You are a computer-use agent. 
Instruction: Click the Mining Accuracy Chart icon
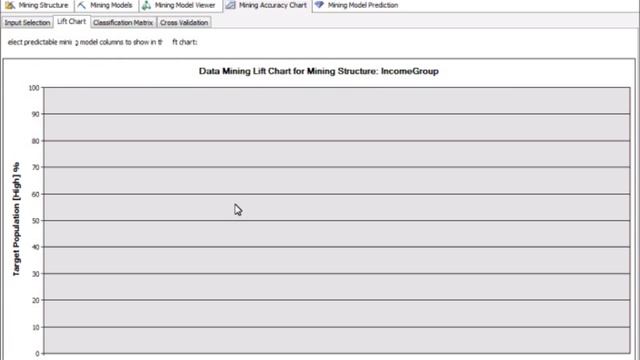pos(230,5)
